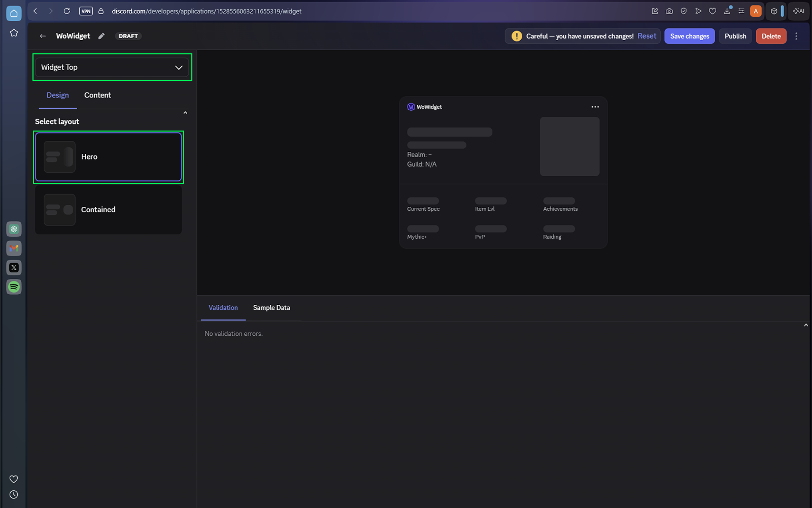Image resolution: width=812 pixels, height=508 pixels.
Task: Open Spotify from the sidebar
Action: [x=14, y=287]
